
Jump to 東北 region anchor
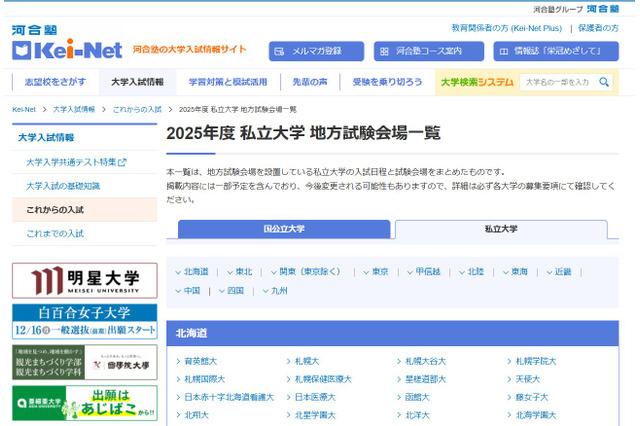[240, 272]
